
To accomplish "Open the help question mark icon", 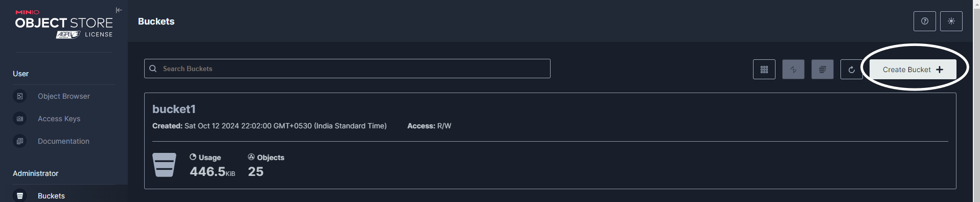I will click(924, 21).
